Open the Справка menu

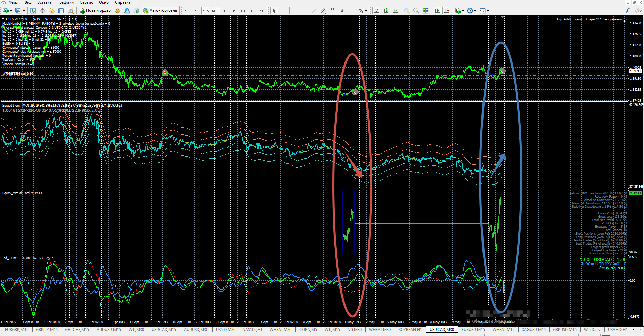tap(123, 2)
